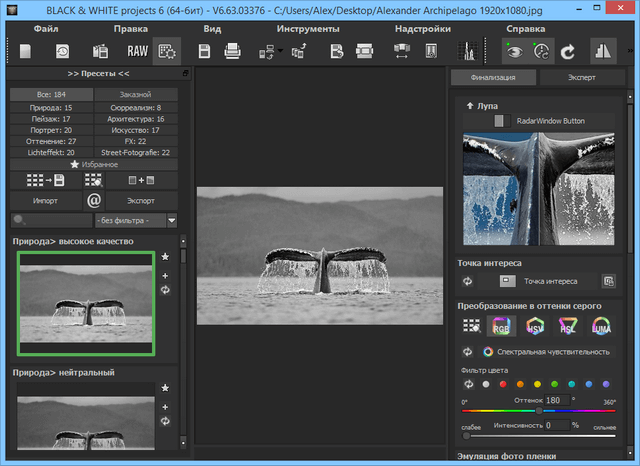
Task: Toggle the eye preview icon in toolbar
Action: point(515,50)
